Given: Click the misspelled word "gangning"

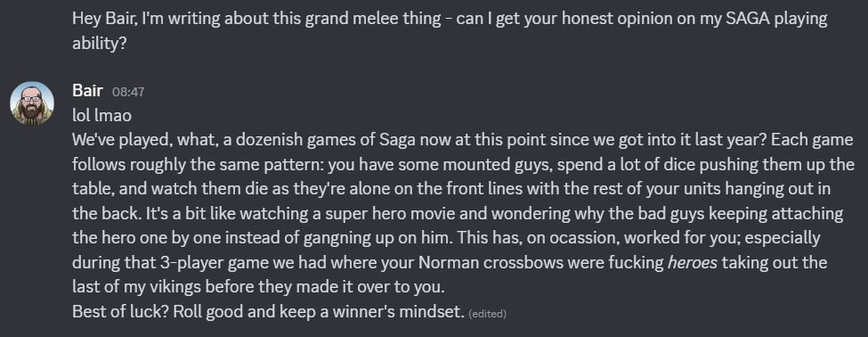Looking at the screenshot, I should coord(335,238).
